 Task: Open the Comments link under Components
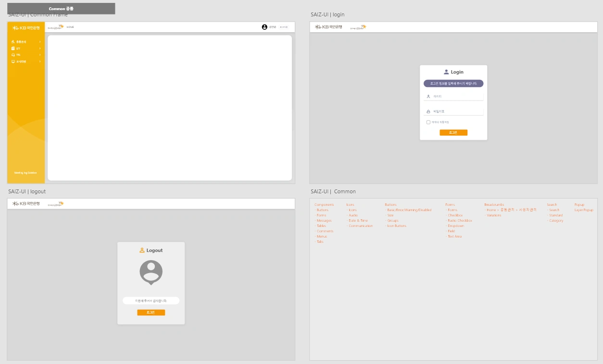(324, 231)
